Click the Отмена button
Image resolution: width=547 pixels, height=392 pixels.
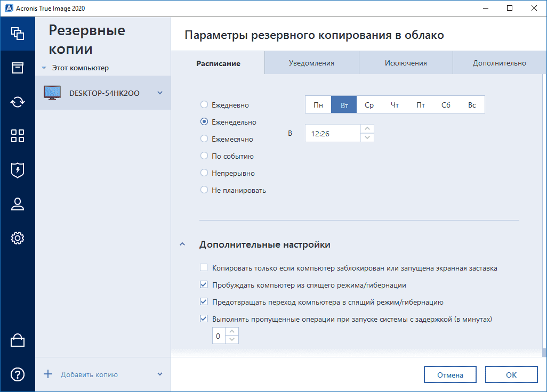[451, 375]
